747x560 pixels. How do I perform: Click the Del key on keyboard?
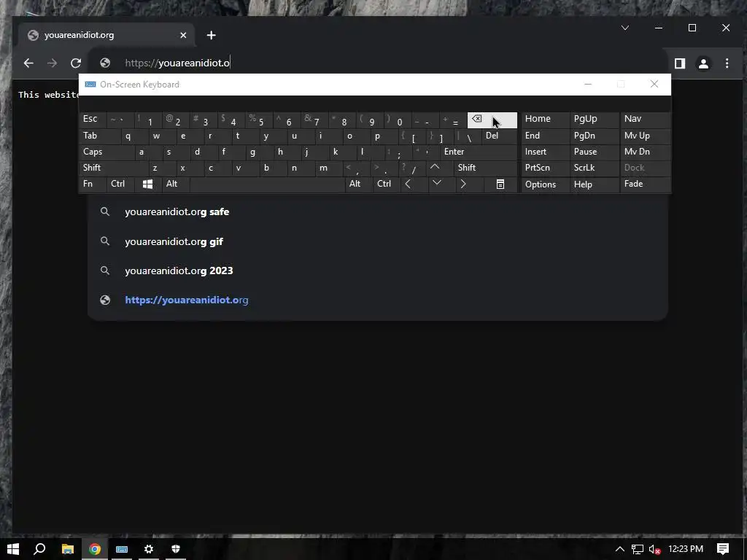pos(499,136)
